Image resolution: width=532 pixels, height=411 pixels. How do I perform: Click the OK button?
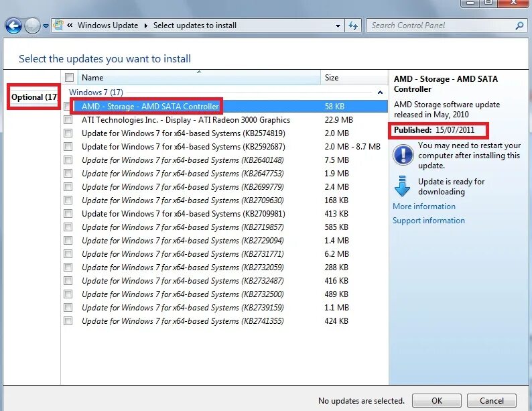pos(437,401)
